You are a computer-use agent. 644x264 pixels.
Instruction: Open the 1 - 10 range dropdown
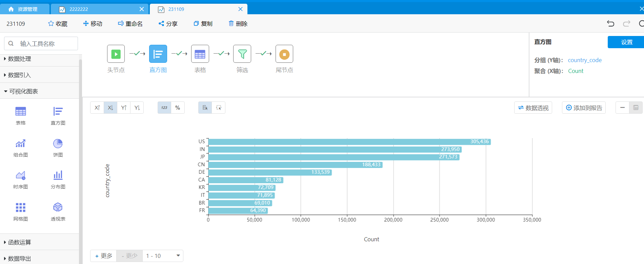coord(163,256)
